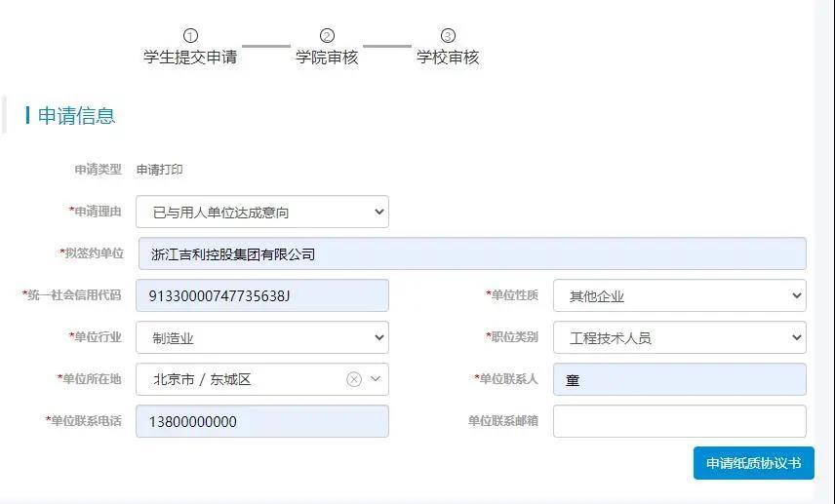Click the 单位联系电话 input field
The height and width of the screenshot is (504, 835).
(262, 421)
